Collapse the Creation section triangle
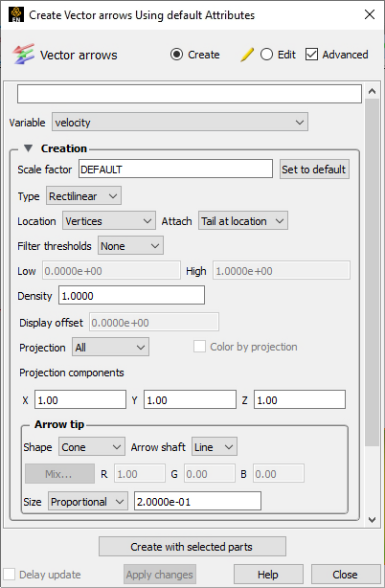 pos(28,148)
